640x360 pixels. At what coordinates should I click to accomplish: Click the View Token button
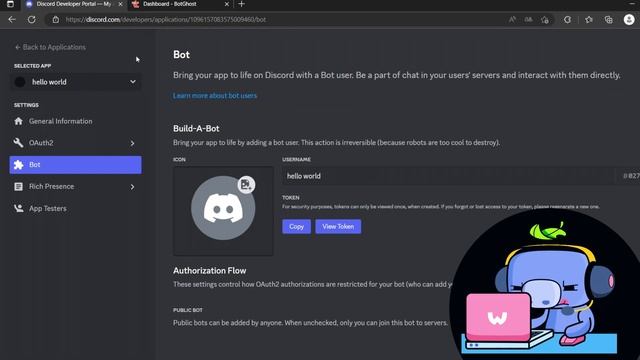pos(338,227)
